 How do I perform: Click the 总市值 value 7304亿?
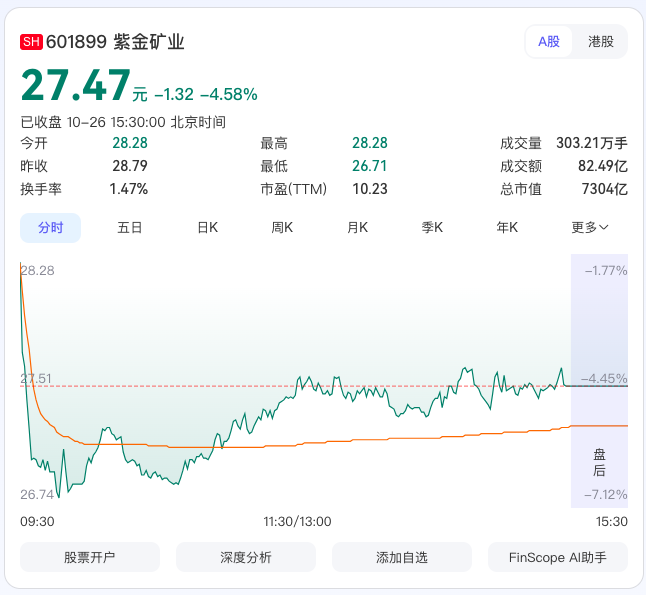[x=604, y=189]
